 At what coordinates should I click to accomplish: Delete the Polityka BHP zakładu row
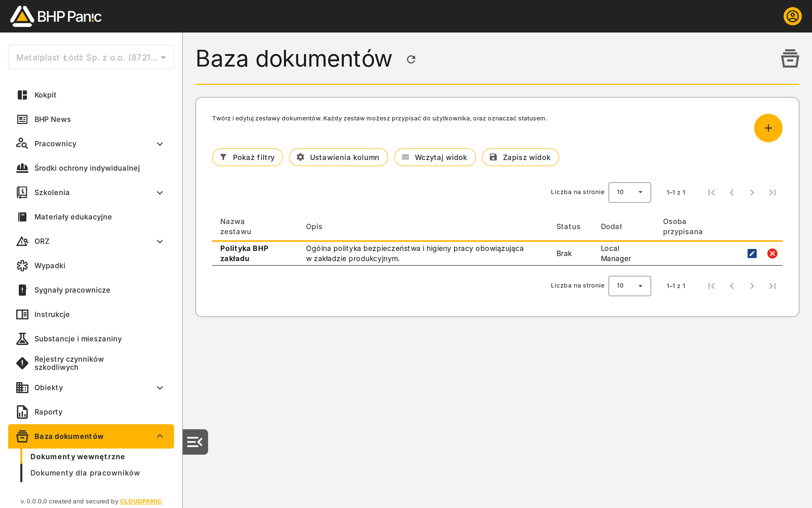click(x=772, y=253)
